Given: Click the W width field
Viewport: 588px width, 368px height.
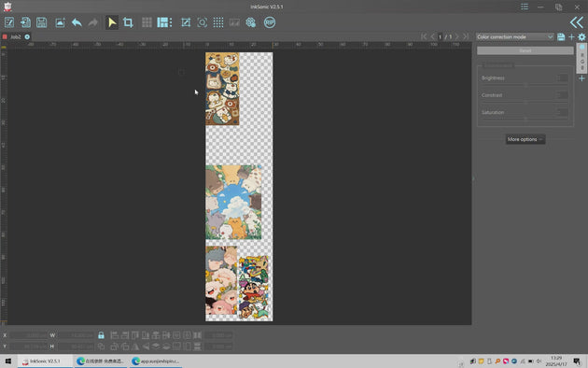Looking at the screenshot, I should [76, 335].
